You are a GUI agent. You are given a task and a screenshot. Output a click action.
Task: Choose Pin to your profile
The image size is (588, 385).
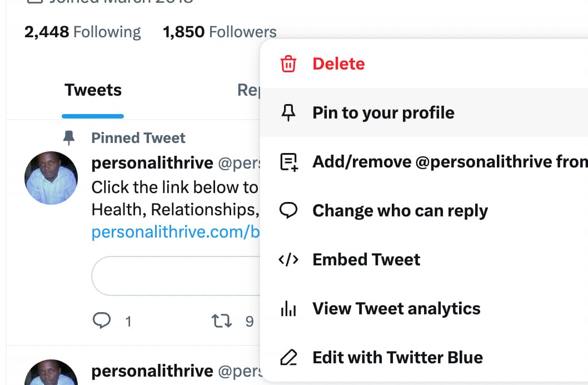click(x=423, y=112)
